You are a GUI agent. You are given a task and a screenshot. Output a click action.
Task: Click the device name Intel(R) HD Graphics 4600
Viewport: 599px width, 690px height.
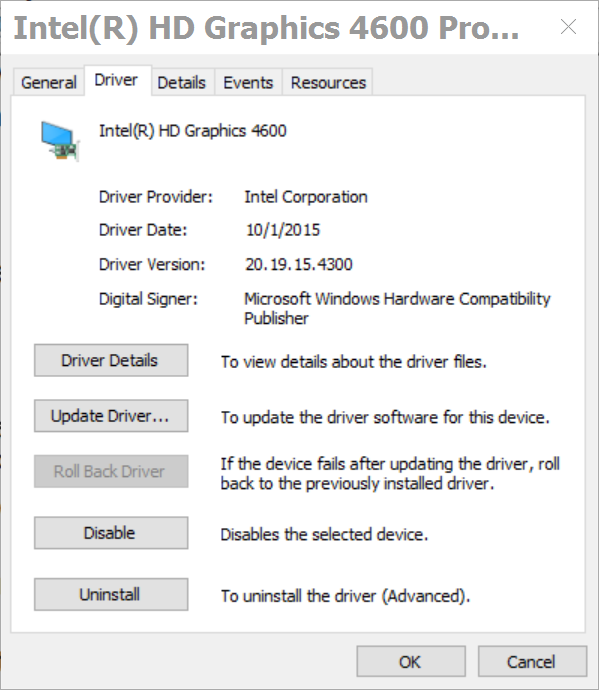[193, 131]
